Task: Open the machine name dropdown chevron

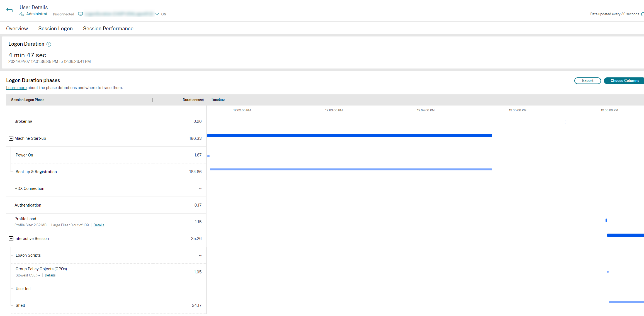Action: point(157,14)
